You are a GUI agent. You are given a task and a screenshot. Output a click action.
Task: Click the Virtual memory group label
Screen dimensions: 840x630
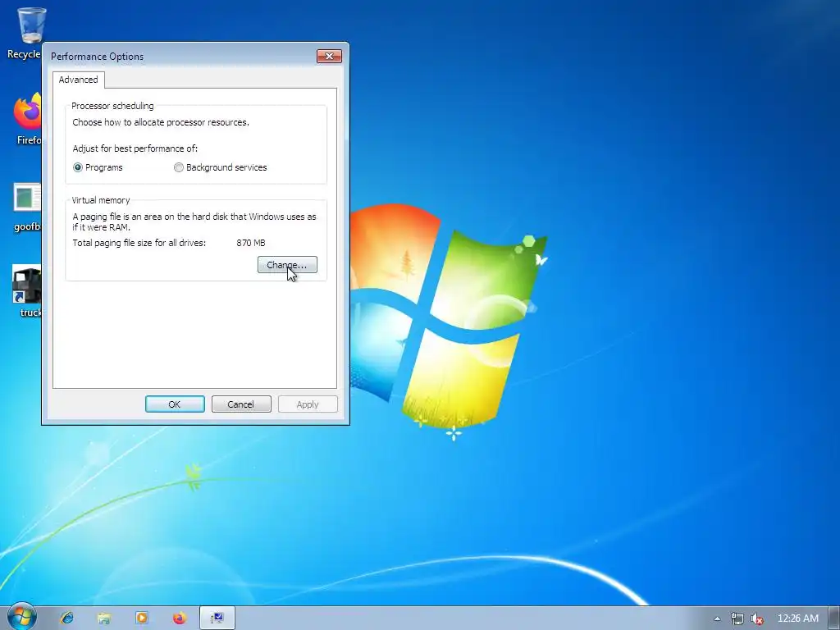pos(101,200)
